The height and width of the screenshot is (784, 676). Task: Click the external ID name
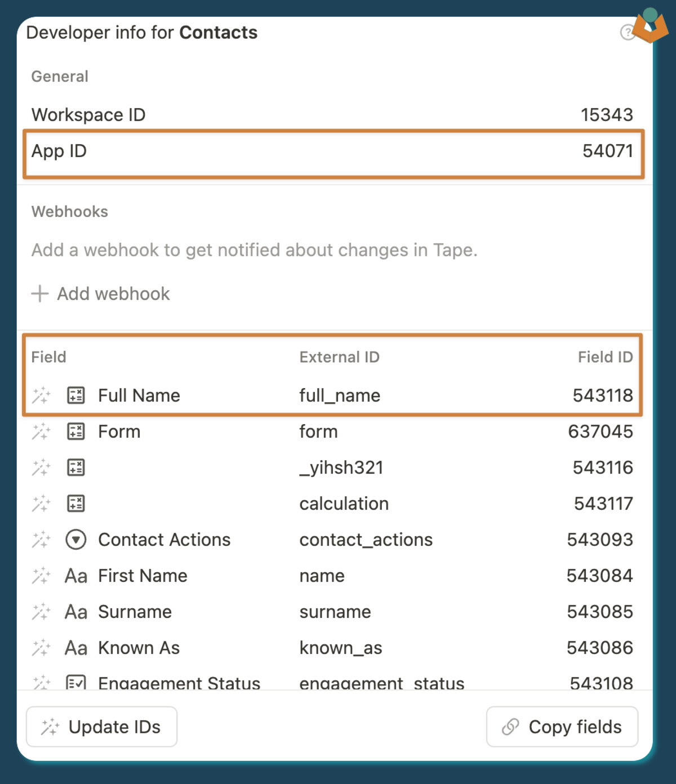point(322,576)
